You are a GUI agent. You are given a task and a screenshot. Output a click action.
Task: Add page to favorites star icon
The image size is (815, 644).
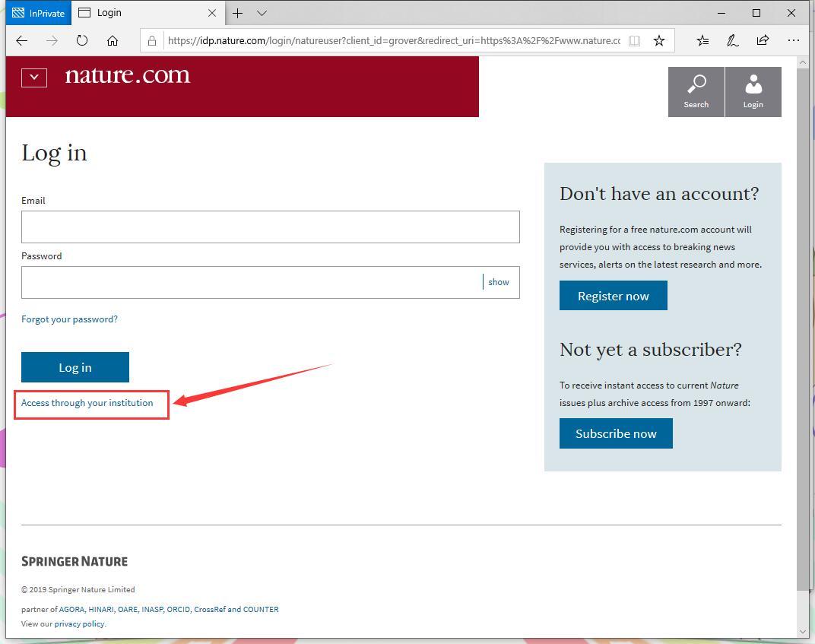pyautogui.click(x=659, y=40)
